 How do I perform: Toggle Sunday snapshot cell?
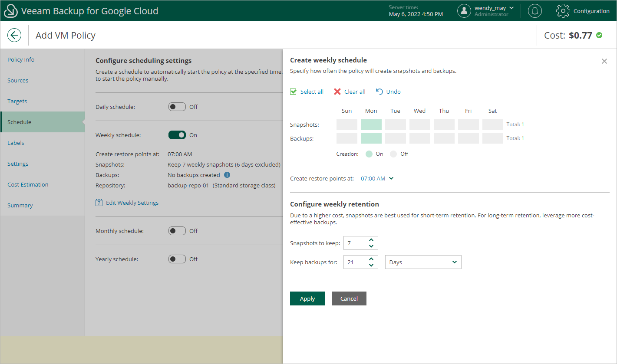(x=347, y=125)
